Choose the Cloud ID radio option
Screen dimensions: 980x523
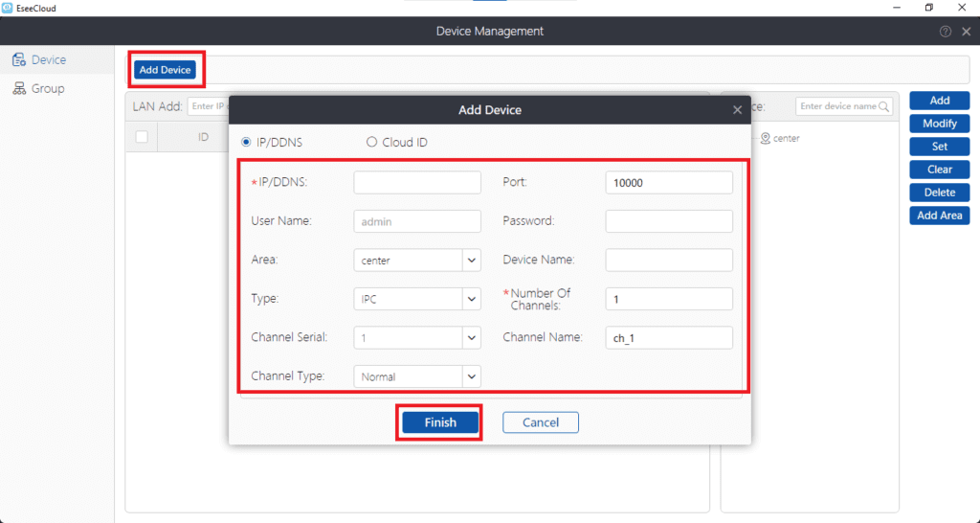372,142
